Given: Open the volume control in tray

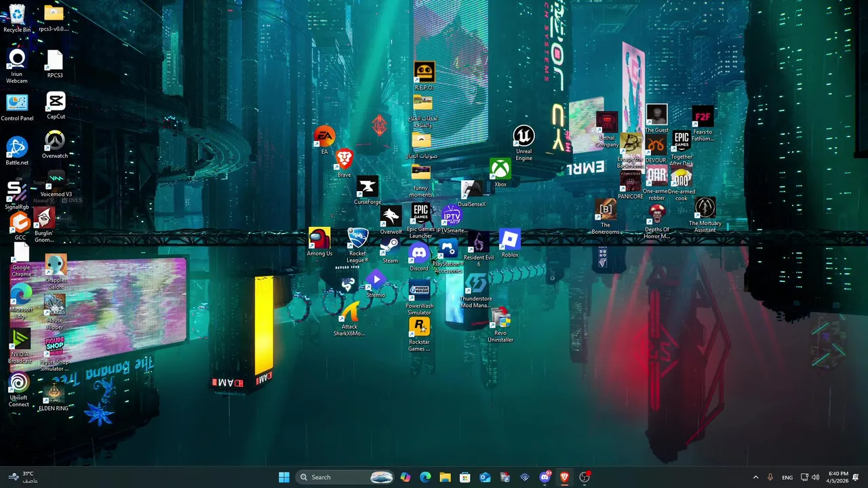Looking at the screenshot, I should 815,477.
